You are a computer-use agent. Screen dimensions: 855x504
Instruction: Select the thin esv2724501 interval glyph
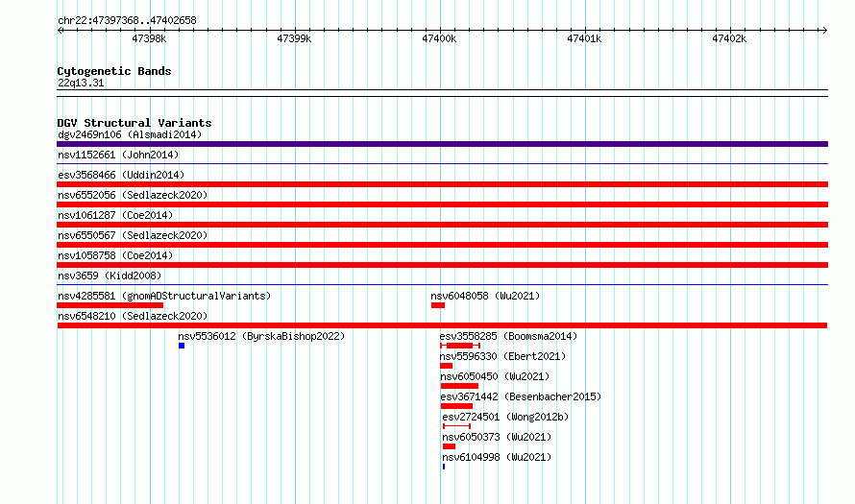coord(457,426)
